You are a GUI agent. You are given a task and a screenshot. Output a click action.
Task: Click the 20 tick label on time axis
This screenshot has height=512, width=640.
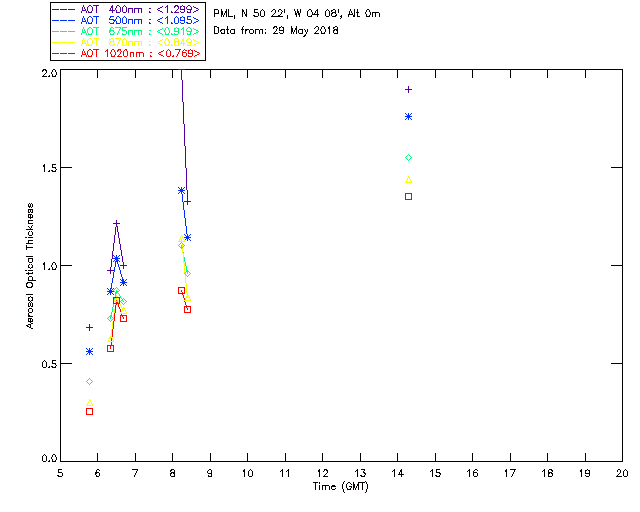point(621,472)
